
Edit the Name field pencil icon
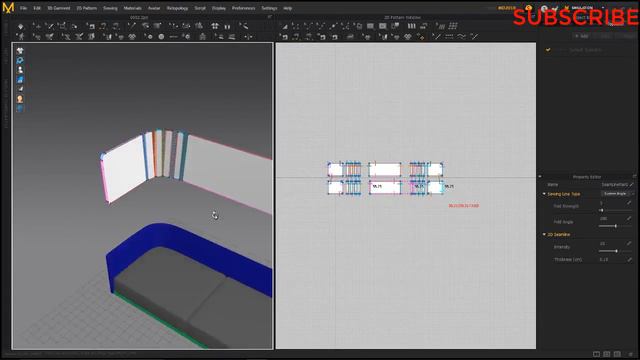coord(631,184)
